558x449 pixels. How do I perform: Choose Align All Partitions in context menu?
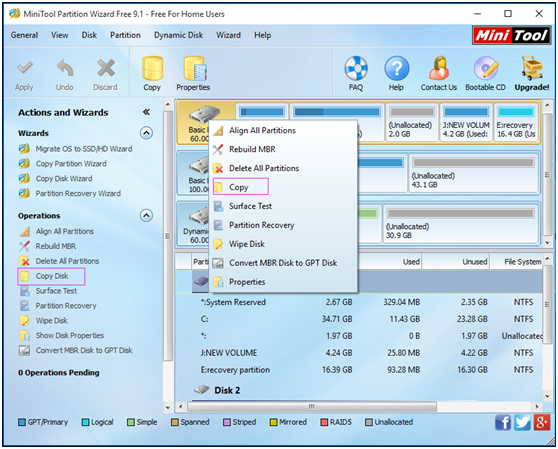283,131
